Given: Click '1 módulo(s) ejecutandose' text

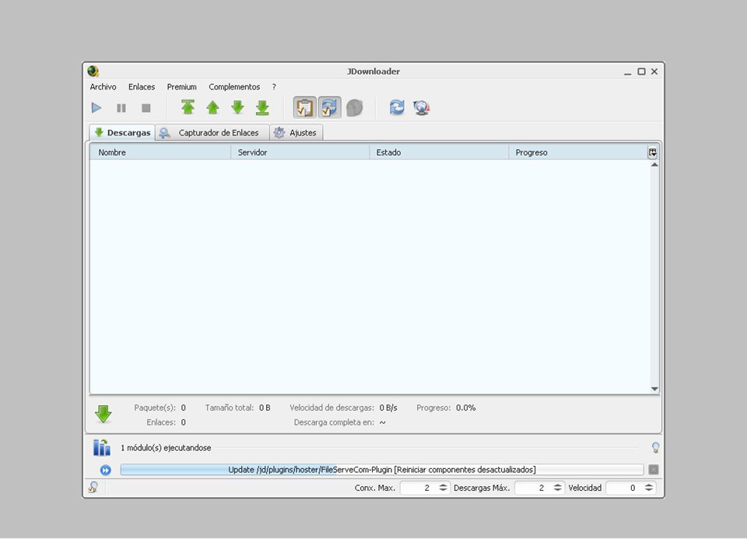Looking at the screenshot, I should pyautogui.click(x=166, y=448).
